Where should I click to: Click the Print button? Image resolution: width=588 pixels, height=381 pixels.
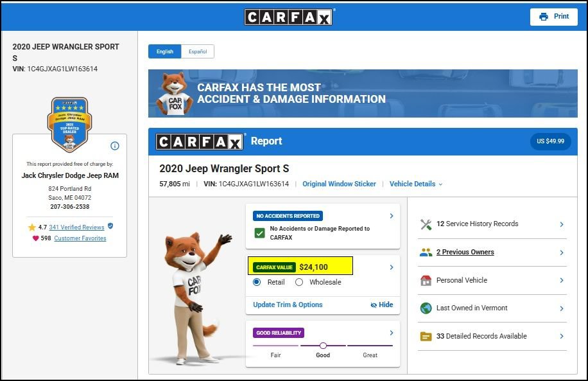(553, 17)
